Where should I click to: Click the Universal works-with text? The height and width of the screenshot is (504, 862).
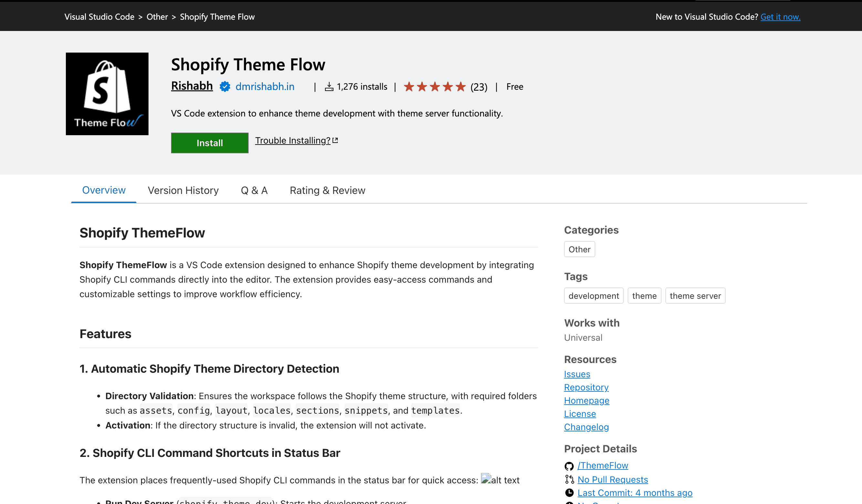(x=583, y=338)
